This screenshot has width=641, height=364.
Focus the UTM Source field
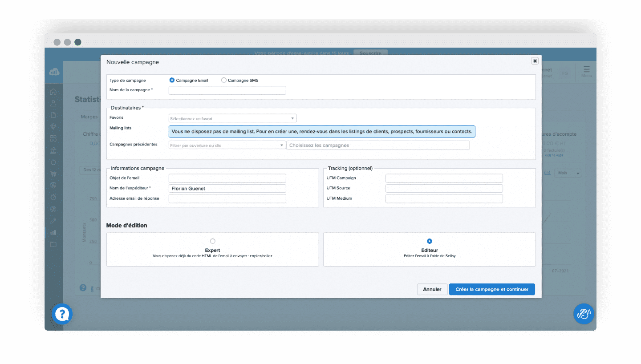[x=444, y=188]
